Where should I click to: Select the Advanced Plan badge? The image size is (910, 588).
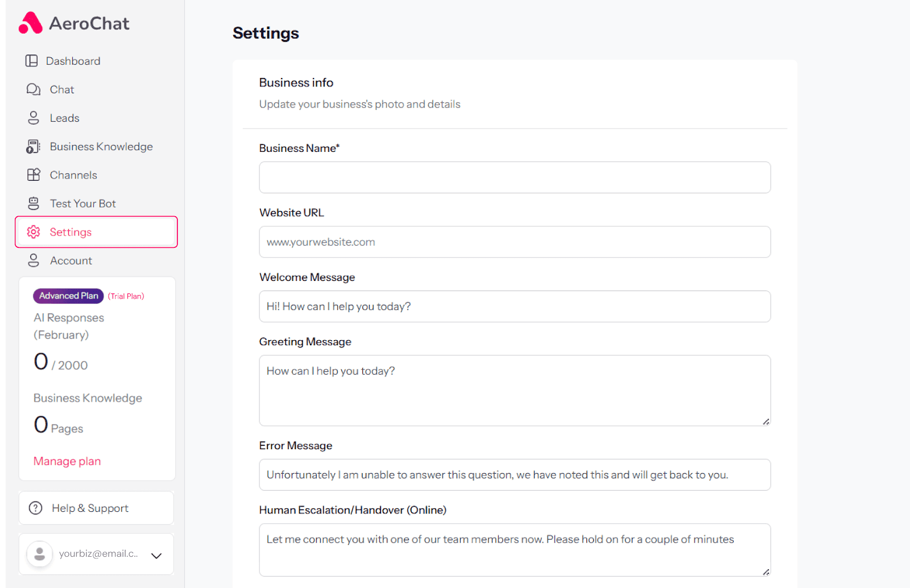(x=68, y=296)
